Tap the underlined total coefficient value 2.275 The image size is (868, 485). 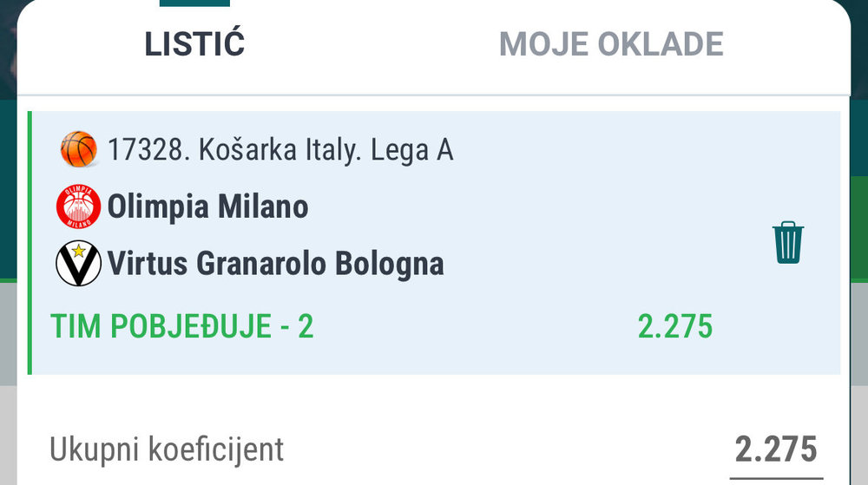pyautogui.click(x=776, y=449)
